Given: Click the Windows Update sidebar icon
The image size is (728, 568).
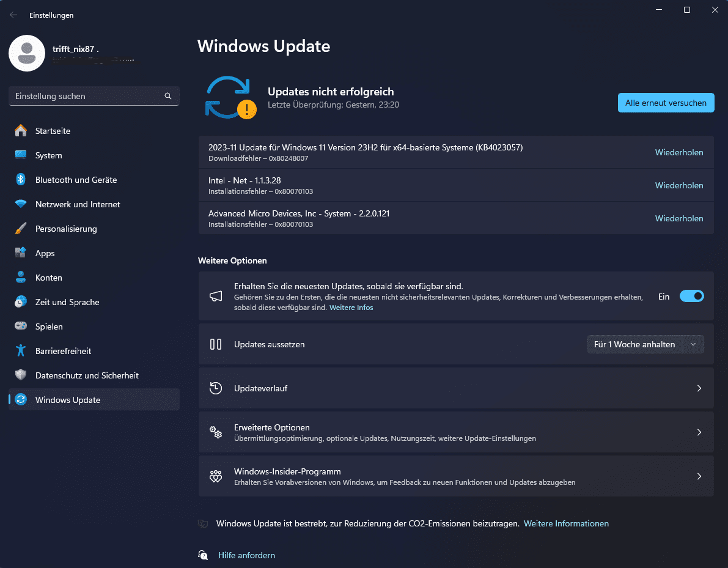Looking at the screenshot, I should click(x=21, y=399).
